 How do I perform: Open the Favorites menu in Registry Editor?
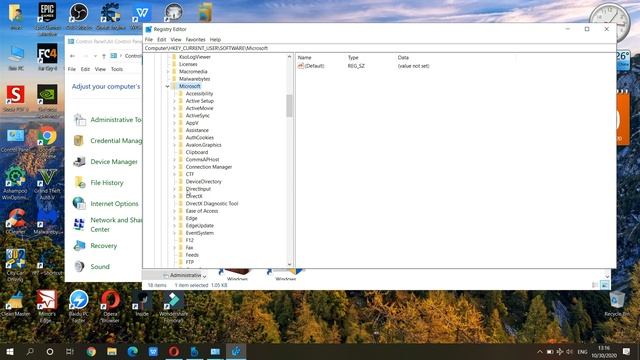[195, 40]
